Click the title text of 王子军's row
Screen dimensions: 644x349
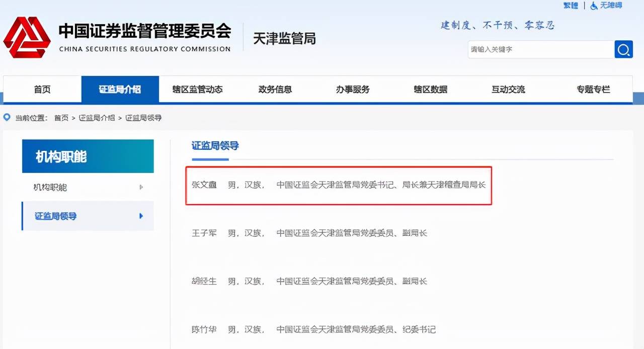[x=352, y=233]
